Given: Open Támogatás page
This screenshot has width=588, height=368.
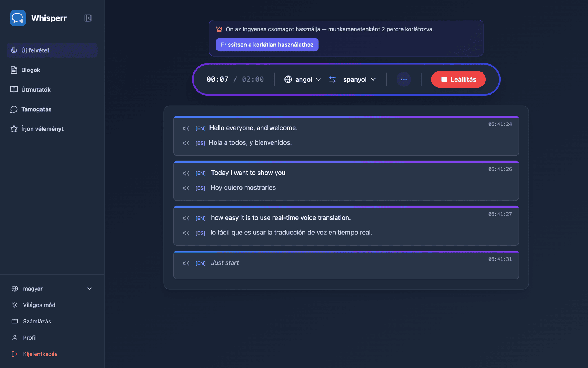Looking at the screenshot, I should pos(52,109).
